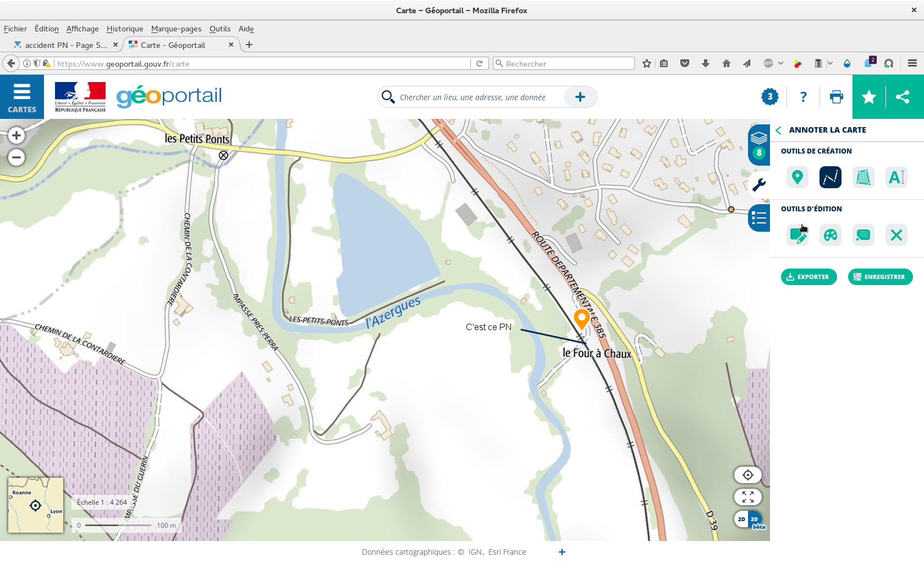Select the text annotation tool
This screenshot has height=563, width=924.
point(896,177)
